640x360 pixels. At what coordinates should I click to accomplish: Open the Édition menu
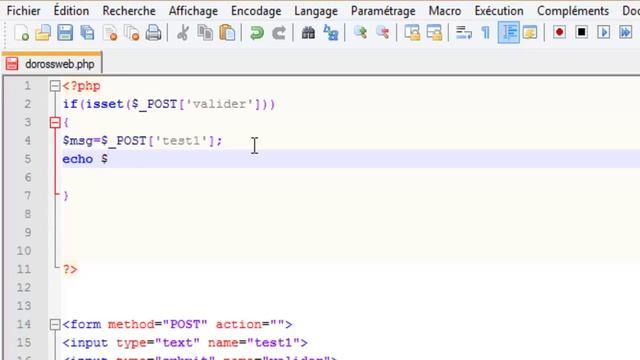click(71, 11)
